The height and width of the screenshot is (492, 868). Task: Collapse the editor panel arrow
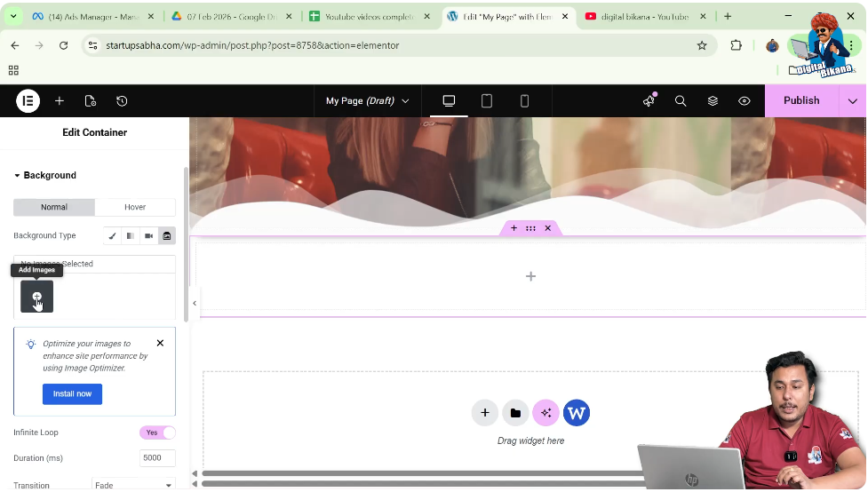tap(195, 303)
